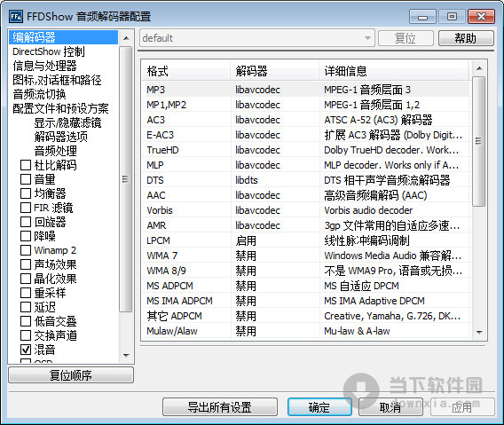Select the MLP format row
Viewport: 504px width, 425px height.
click(305, 165)
